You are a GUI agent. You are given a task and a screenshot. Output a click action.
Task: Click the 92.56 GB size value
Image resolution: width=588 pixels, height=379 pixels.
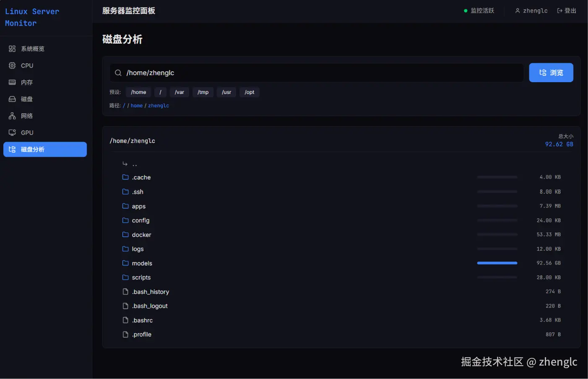[549, 263]
